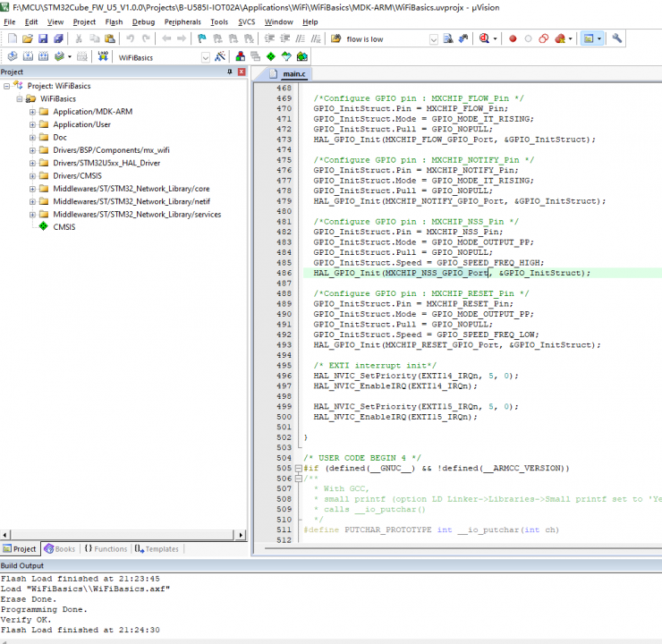Collapse the Project: WiFiBasics root node
This screenshot has width=662, height=644.
[x=6, y=86]
